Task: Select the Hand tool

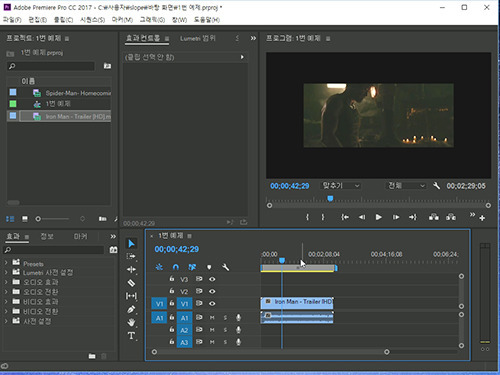Action: click(131, 322)
